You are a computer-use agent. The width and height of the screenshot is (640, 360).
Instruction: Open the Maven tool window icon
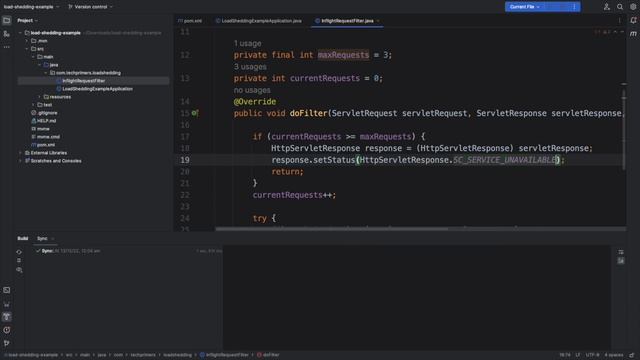click(633, 33)
